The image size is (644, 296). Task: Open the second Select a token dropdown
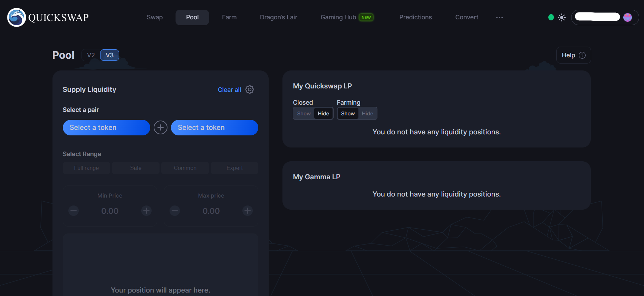[214, 127]
